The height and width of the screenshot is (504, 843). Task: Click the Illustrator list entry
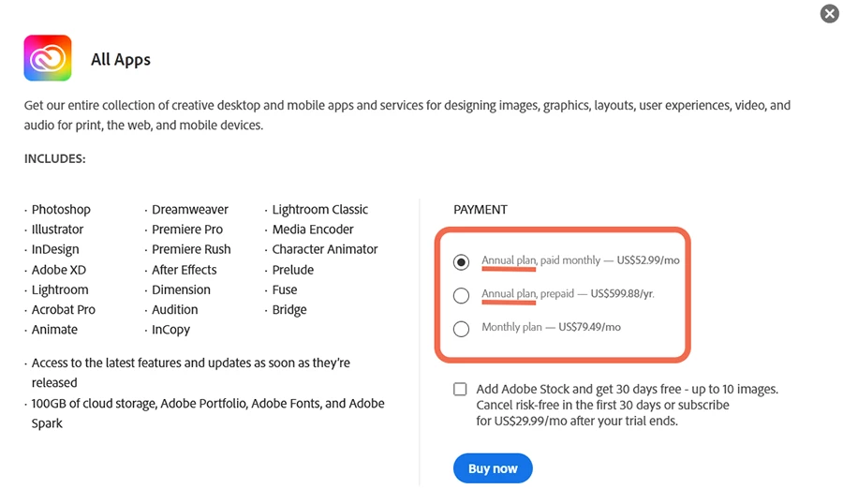coord(57,230)
